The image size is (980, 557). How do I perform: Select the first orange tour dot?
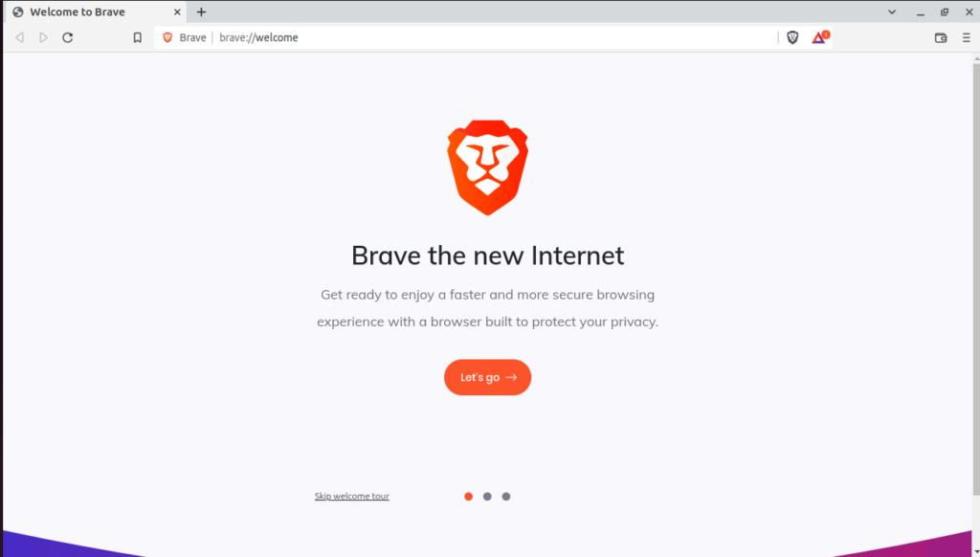pyautogui.click(x=468, y=497)
